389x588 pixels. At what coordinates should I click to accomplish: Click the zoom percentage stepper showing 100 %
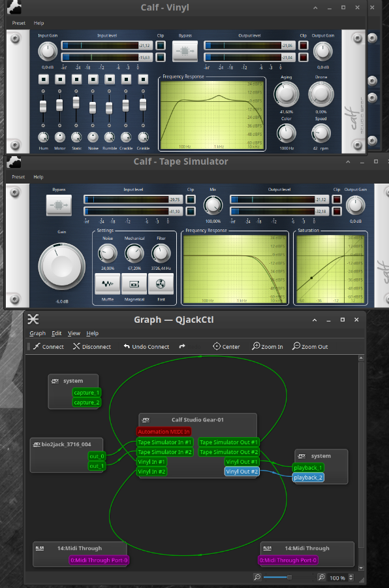click(341, 578)
